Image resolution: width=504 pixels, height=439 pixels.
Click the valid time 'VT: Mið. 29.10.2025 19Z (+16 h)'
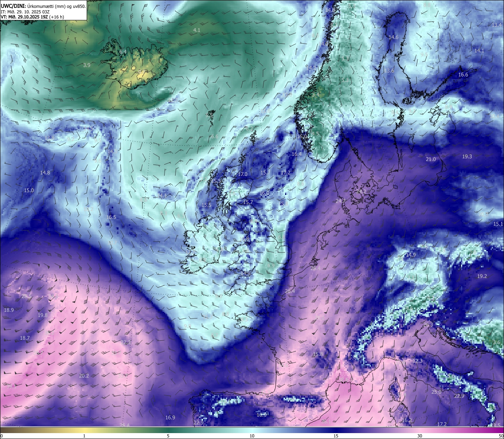[x=32, y=17]
